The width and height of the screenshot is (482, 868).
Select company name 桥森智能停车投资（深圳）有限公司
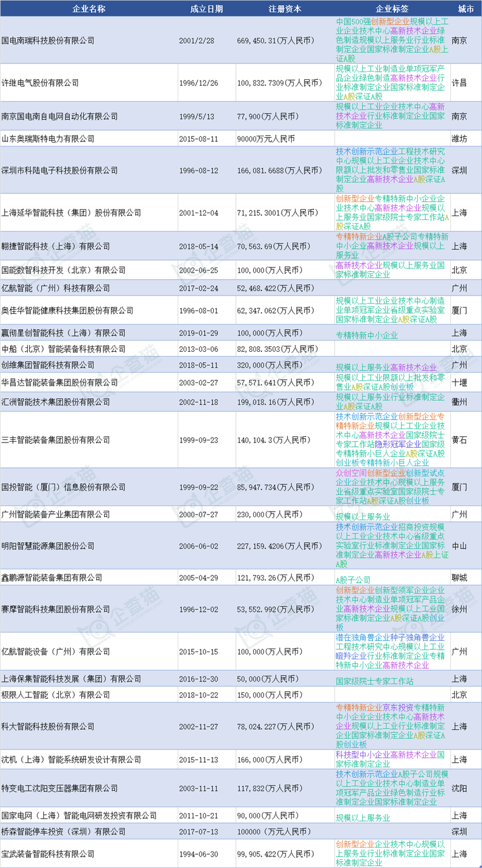pyautogui.click(x=63, y=831)
